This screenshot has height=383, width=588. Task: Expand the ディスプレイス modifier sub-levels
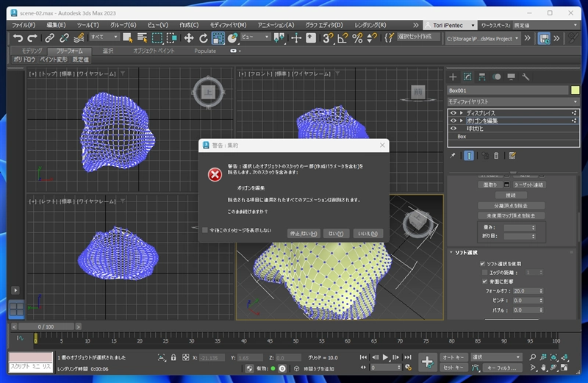pyautogui.click(x=462, y=113)
